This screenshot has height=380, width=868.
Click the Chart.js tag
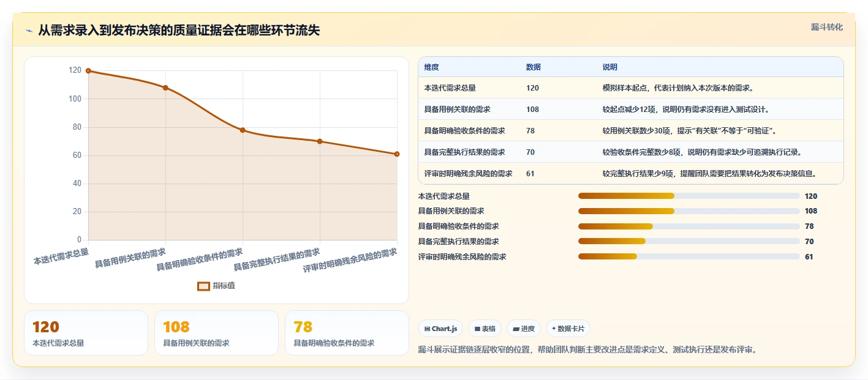[440, 329]
